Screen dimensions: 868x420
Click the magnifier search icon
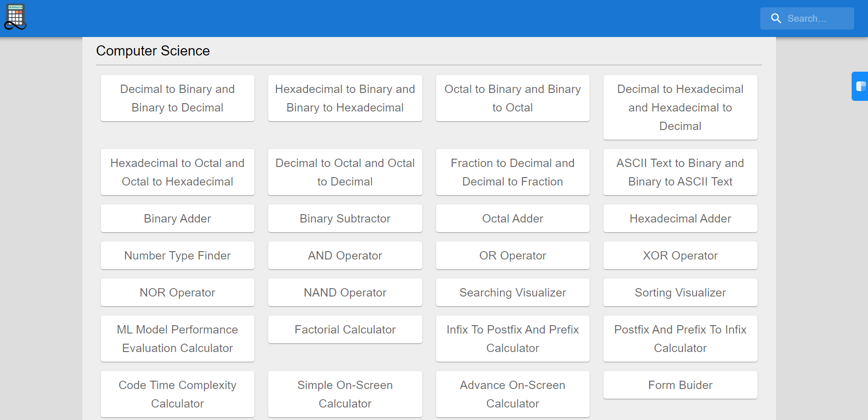[776, 19]
